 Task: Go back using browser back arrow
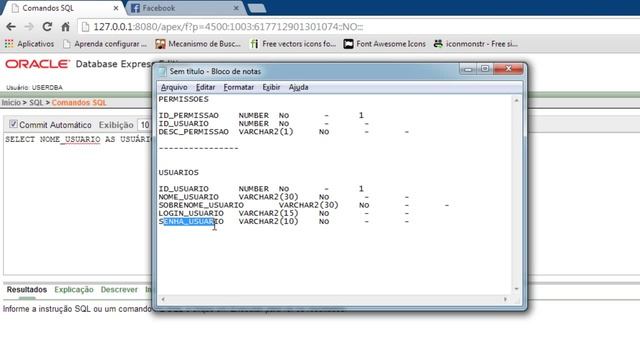(11, 27)
